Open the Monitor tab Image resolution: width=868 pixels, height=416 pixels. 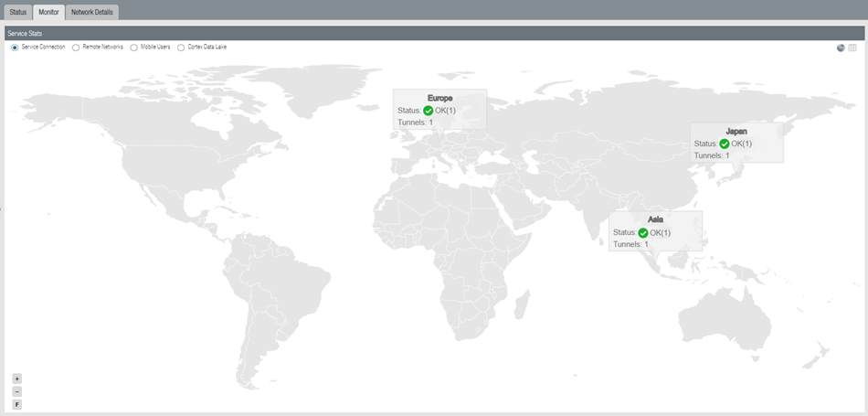[48, 12]
